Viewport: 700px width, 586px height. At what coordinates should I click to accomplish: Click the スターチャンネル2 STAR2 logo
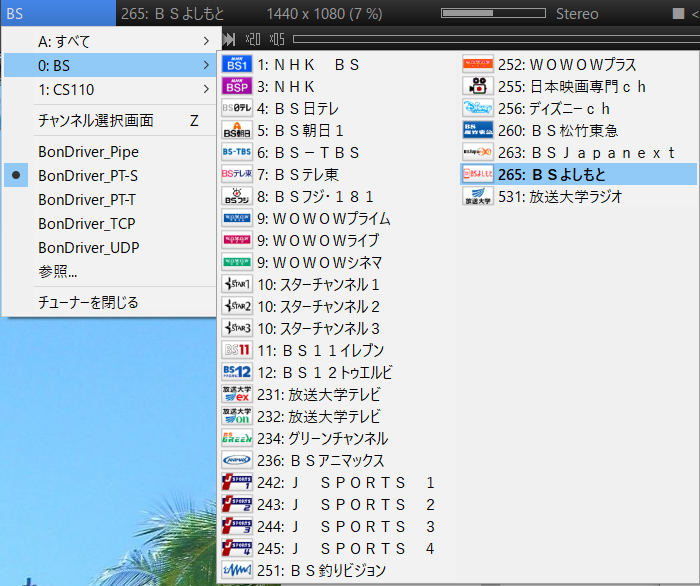tap(237, 306)
